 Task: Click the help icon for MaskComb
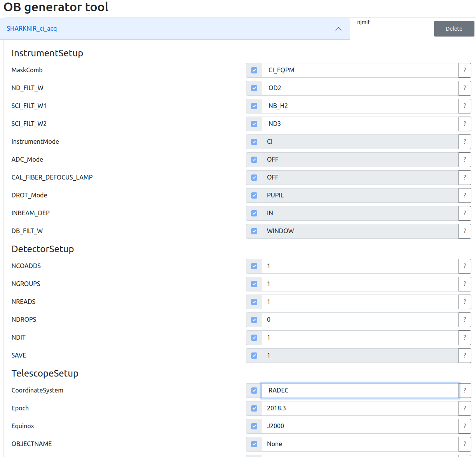[x=465, y=70]
